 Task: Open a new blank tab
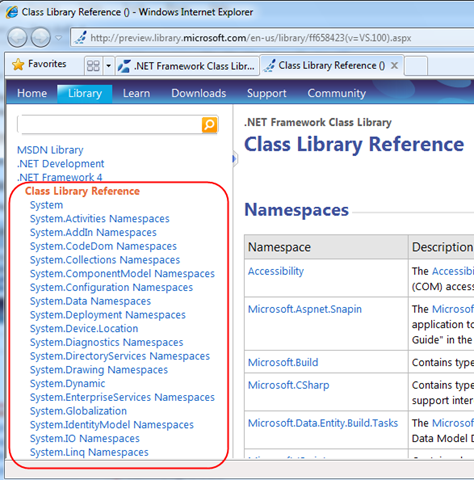(x=416, y=66)
